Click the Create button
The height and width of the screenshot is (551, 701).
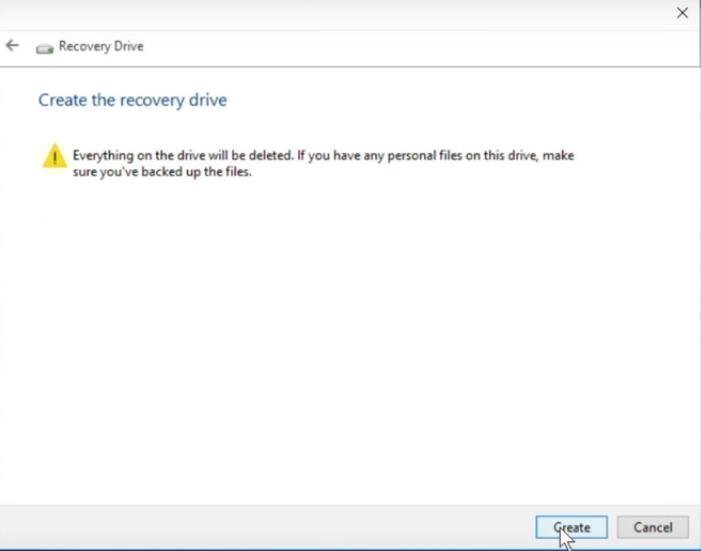[571, 527]
